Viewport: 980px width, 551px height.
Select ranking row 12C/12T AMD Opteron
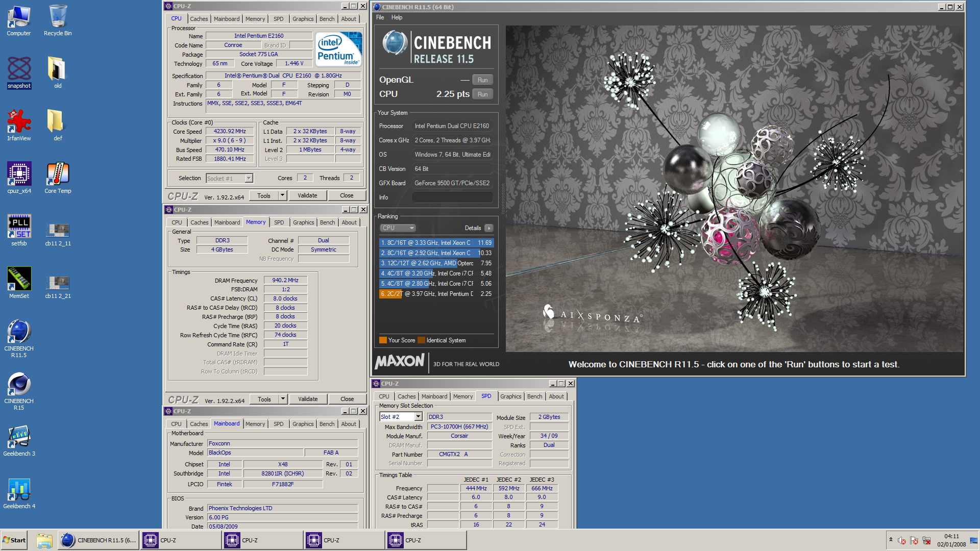pos(436,263)
